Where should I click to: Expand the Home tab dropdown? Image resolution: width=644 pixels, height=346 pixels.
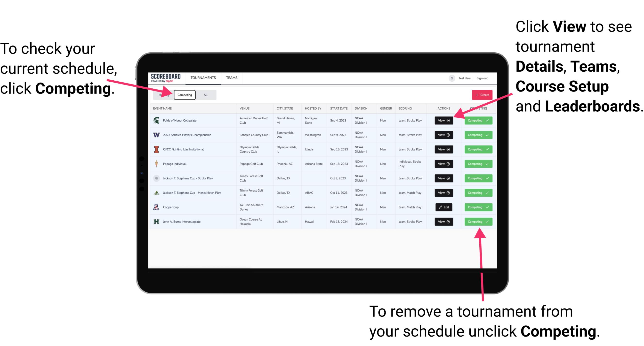[163, 95]
